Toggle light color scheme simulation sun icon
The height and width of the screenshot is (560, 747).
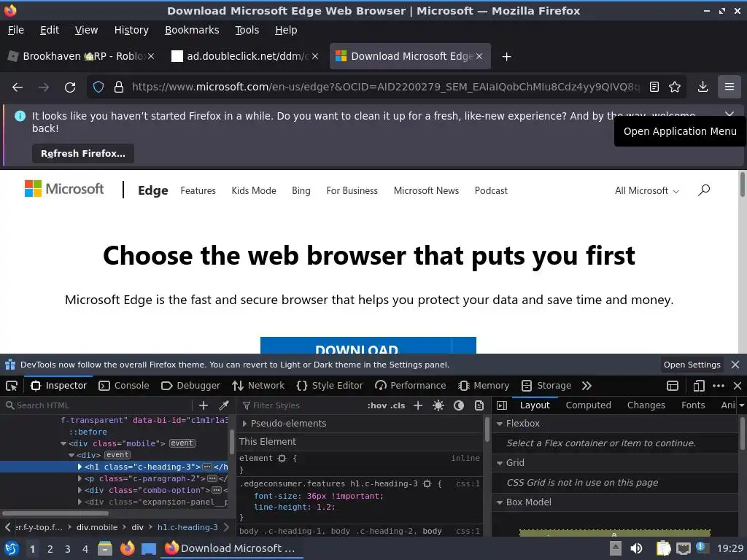(x=438, y=405)
